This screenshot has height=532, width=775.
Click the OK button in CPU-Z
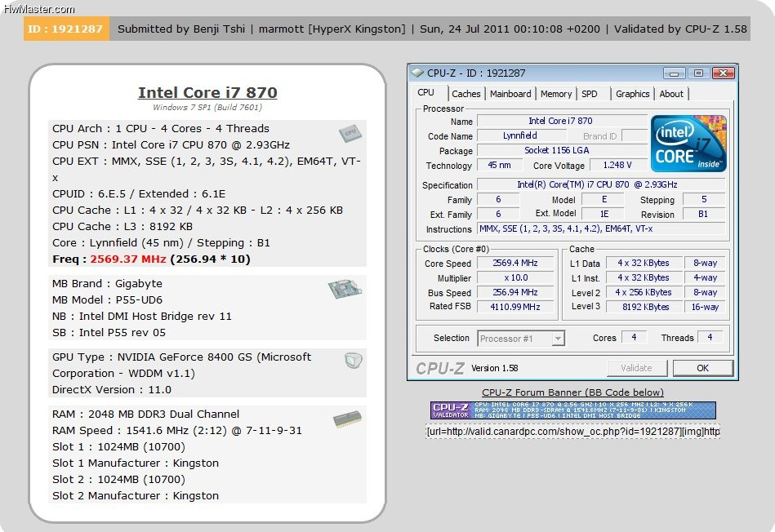pos(702,368)
